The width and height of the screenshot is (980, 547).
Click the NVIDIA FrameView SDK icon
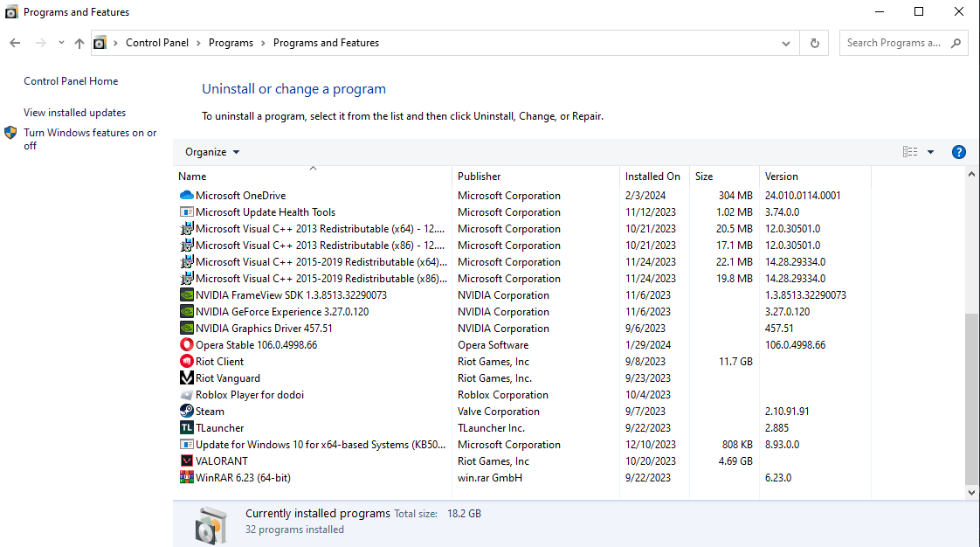click(186, 295)
